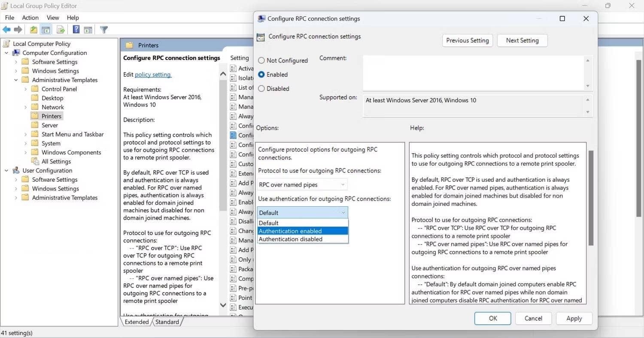
Task: Expand the System tree node
Action: [x=25, y=143]
